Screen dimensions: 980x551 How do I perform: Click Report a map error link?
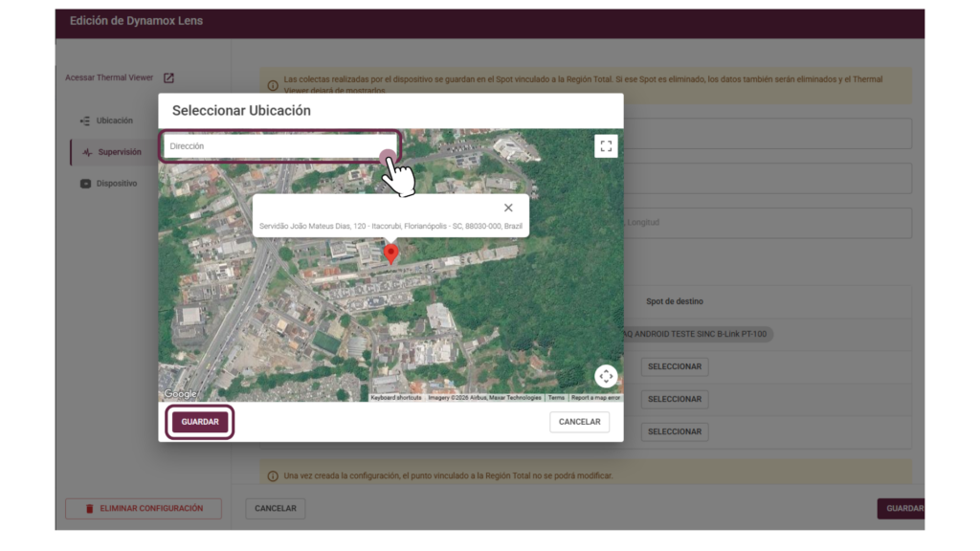pyautogui.click(x=595, y=397)
